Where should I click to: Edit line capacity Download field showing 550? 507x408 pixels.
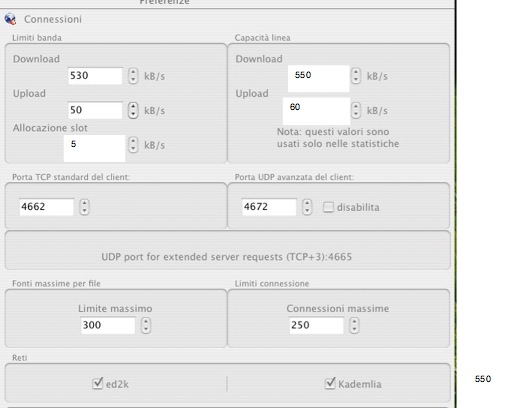pos(319,79)
